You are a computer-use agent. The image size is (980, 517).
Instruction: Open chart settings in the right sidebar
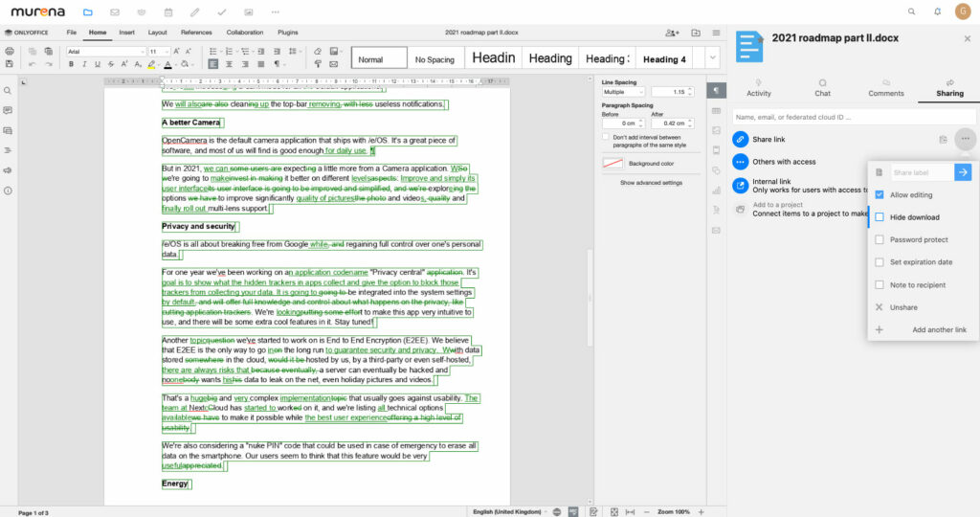(x=716, y=191)
